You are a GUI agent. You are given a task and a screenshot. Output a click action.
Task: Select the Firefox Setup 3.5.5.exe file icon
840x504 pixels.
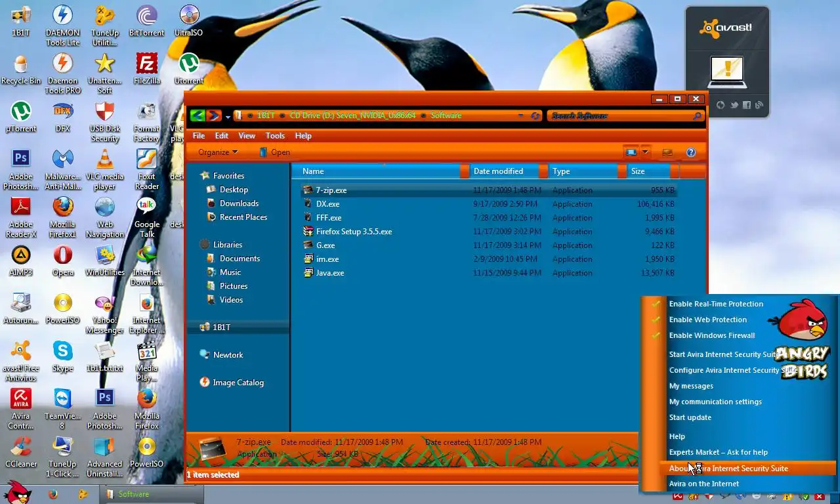click(308, 231)
